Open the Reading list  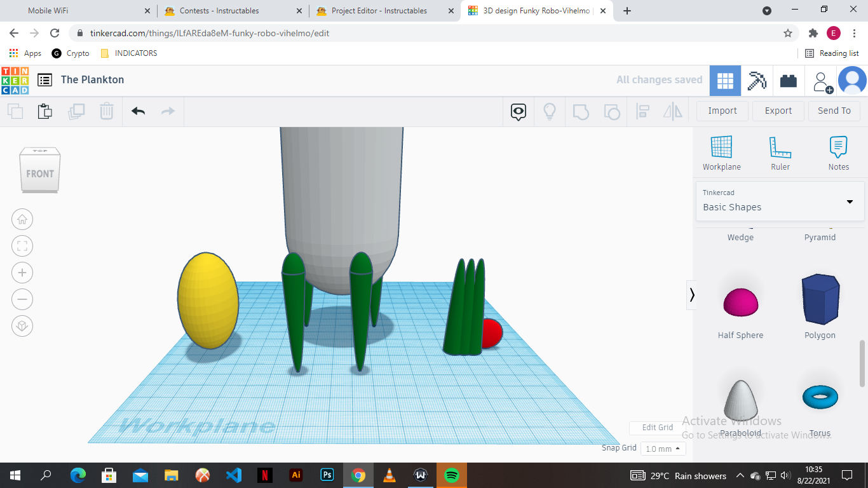coord(832,53)
